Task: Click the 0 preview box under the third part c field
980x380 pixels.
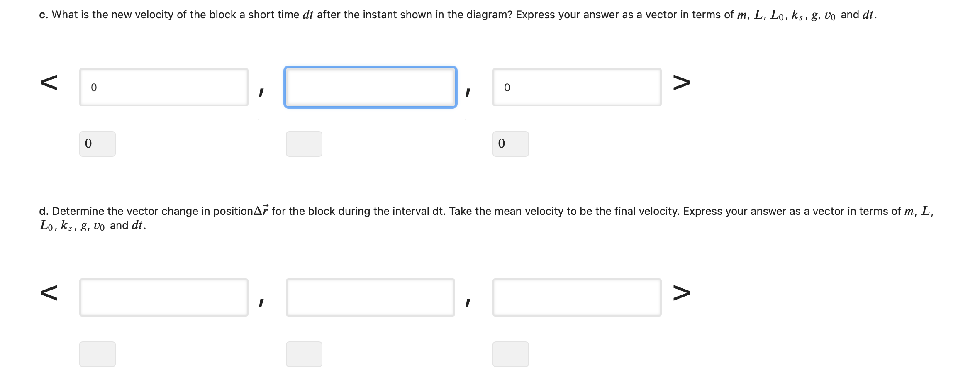Action: (510, 143)
